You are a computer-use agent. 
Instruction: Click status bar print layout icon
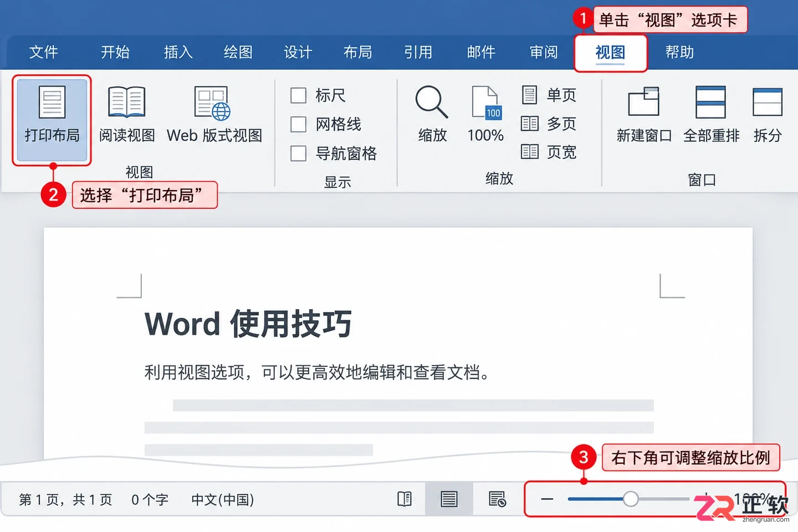coord(449,499)
